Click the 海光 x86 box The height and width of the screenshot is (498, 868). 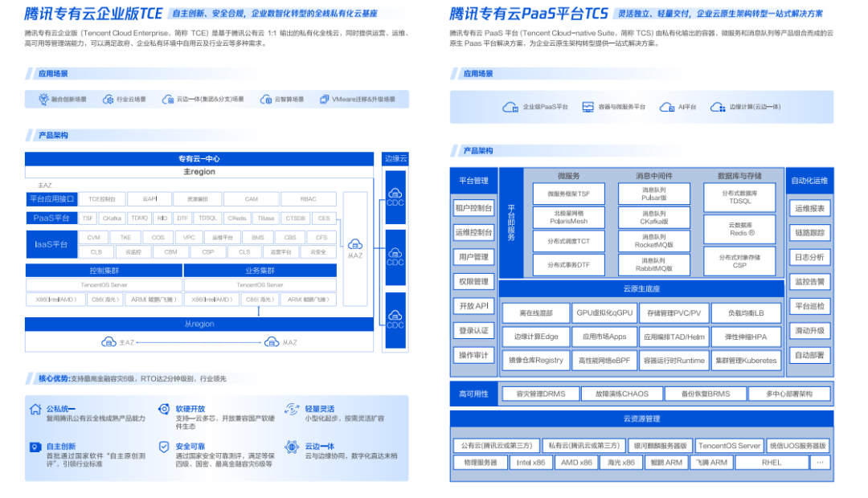620,463
